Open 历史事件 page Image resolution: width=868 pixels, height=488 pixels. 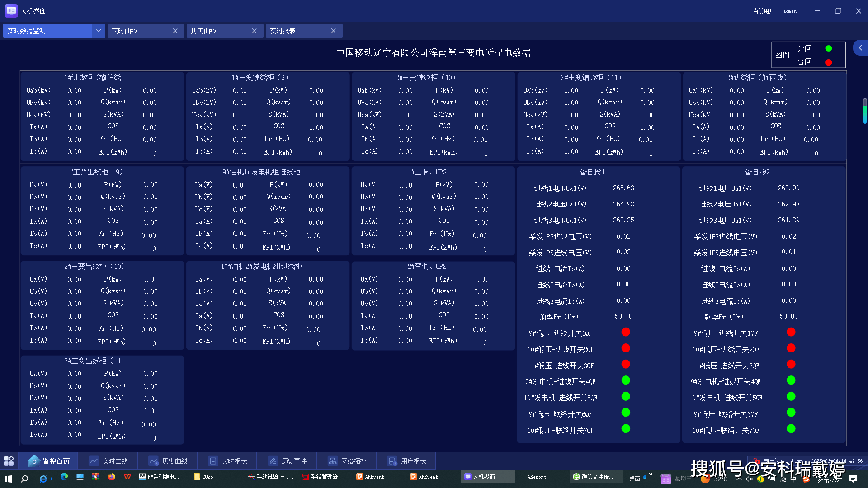tap(287, 461)
